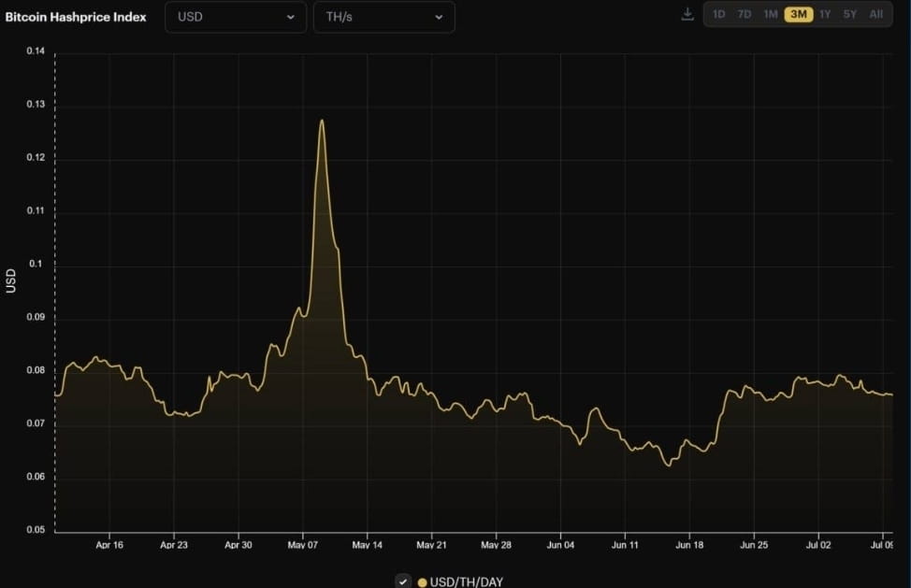Click the Jun 18 x-axis label

pyautogui.click(x=689, y=545)
